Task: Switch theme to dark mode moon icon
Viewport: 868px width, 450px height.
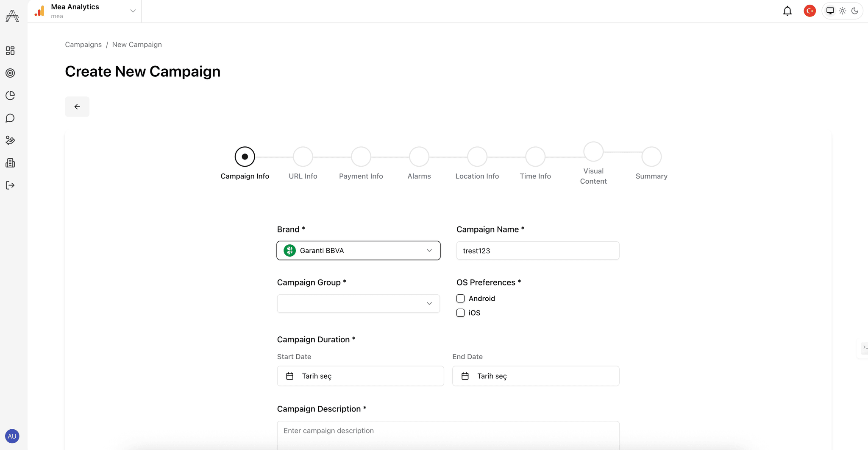Action: 855,11
